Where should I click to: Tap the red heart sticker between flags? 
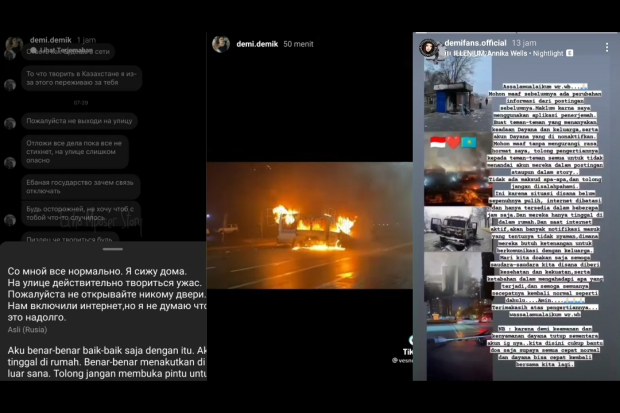[454, 142]
